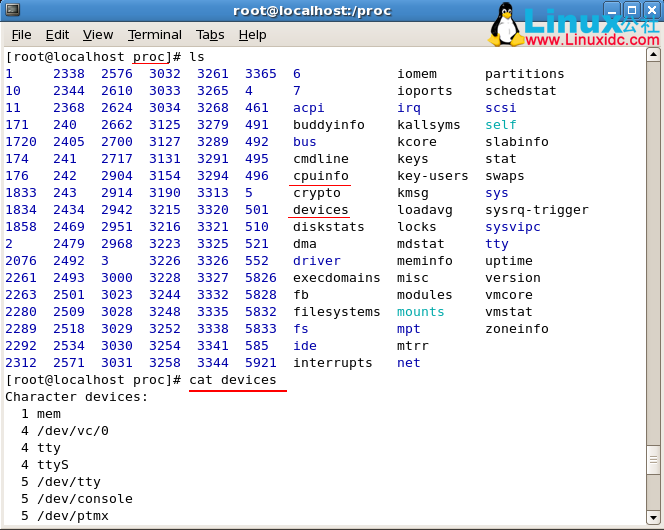Image resolution: width=664 pixels, height=530 pixels.
Task: Click the 'devices' entry in ls output
Action: coord(321,210)
